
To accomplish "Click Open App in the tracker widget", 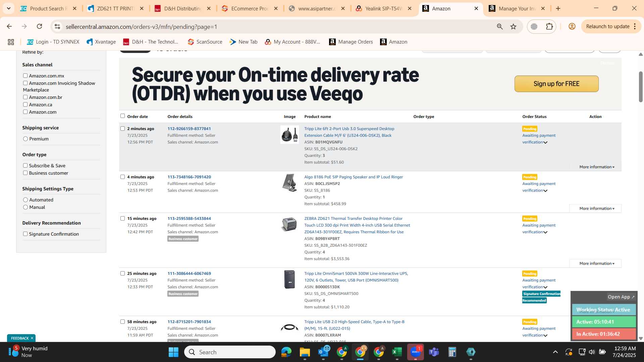I will tap(621, 297).
